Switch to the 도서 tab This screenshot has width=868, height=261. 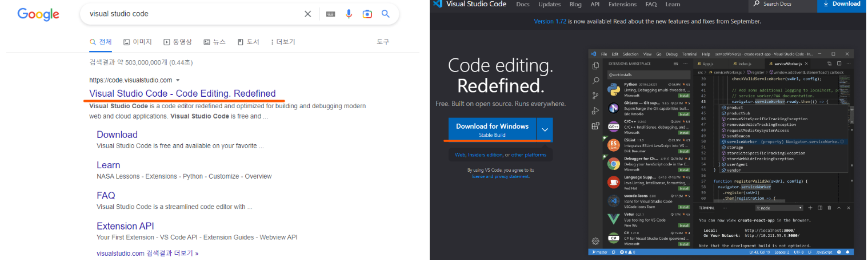pyautogui.click(x=249, y=42)
